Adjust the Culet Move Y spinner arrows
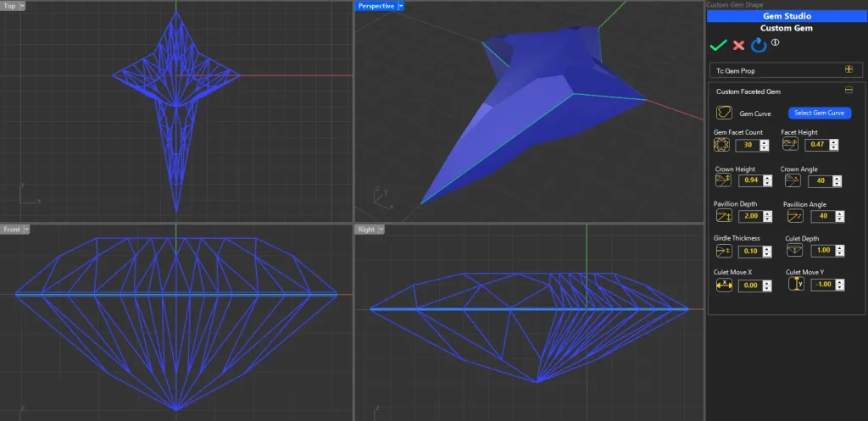Image resolution: width=868 pixels, height=421 pixels. pos(840,285)
